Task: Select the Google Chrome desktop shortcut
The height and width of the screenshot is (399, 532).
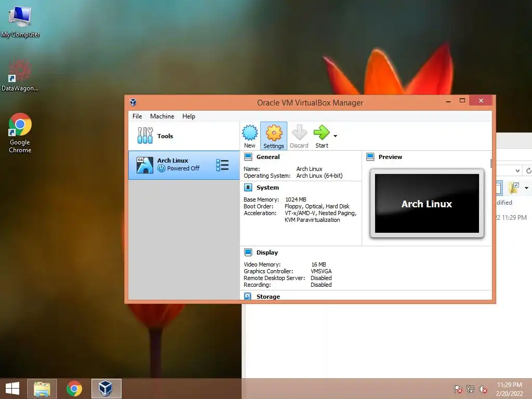Action: pyautogui.click(x=20, y=132)
